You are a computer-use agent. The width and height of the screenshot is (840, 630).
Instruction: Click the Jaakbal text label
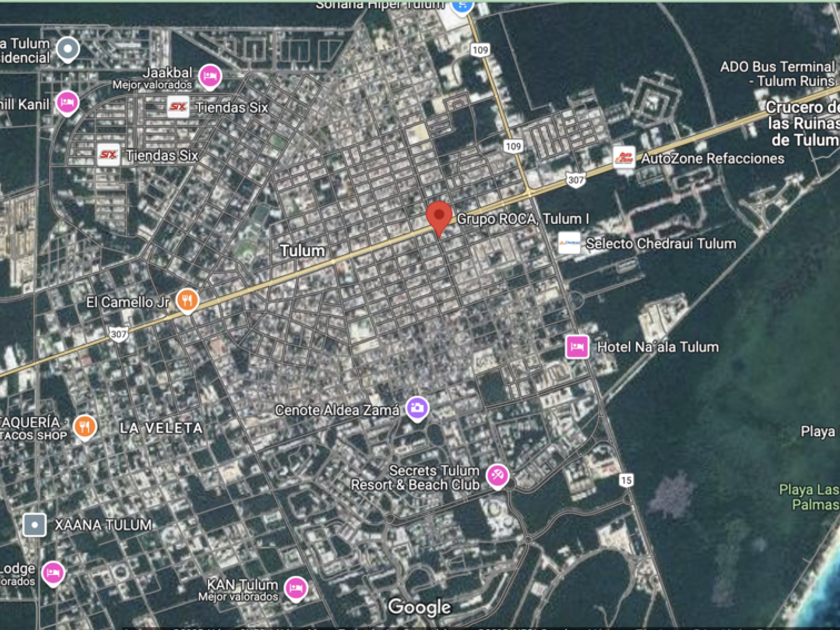pos(167,73)
